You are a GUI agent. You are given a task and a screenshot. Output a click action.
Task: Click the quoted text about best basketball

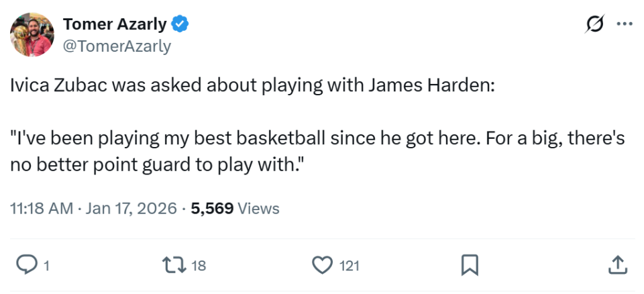[x=317, y=151]
